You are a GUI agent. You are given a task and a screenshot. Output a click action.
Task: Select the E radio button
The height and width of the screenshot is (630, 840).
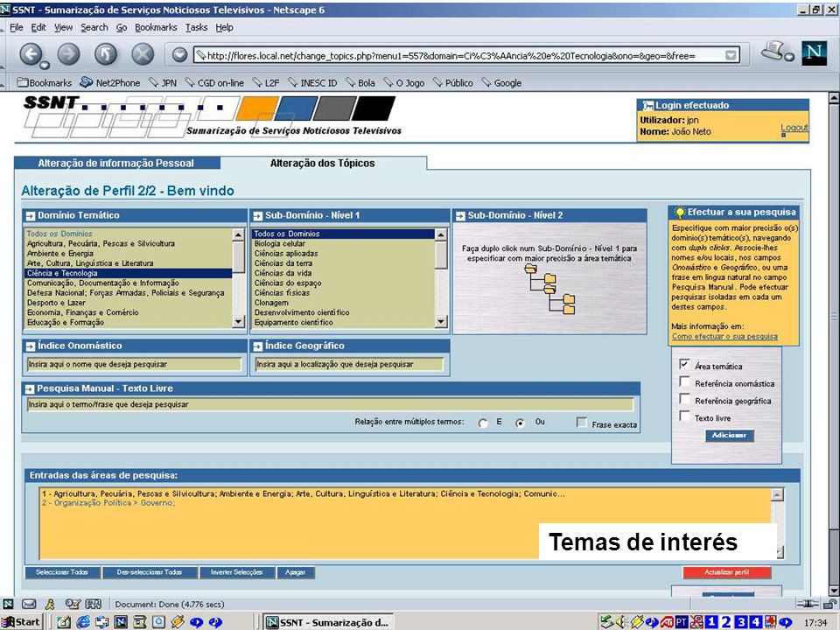pyautogui.click(x=483, y=423)
